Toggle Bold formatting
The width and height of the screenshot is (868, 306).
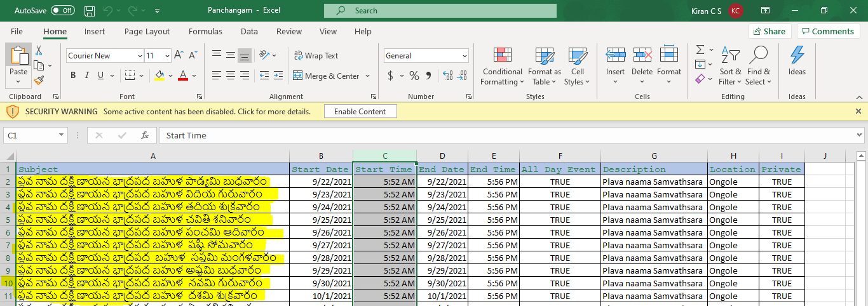[x=73, y=76]
